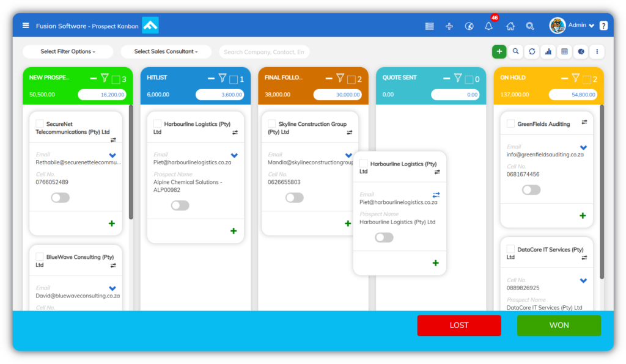Click transfer arrows on SecureNet card

(113, 140)
